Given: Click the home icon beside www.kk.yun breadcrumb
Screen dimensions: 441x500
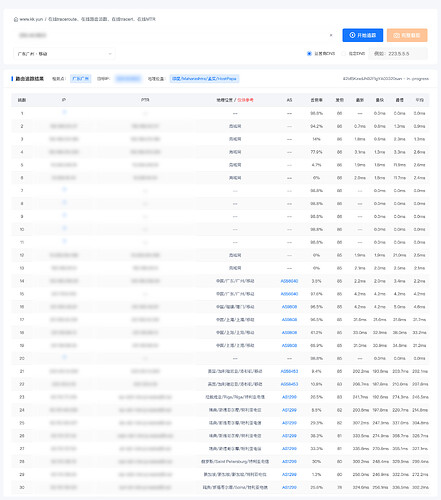Looking at the screenshot, I should (x=16, y=19).
